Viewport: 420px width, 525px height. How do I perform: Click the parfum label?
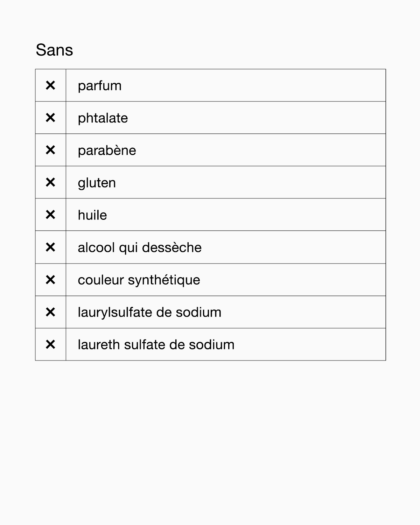click(99, 86)
